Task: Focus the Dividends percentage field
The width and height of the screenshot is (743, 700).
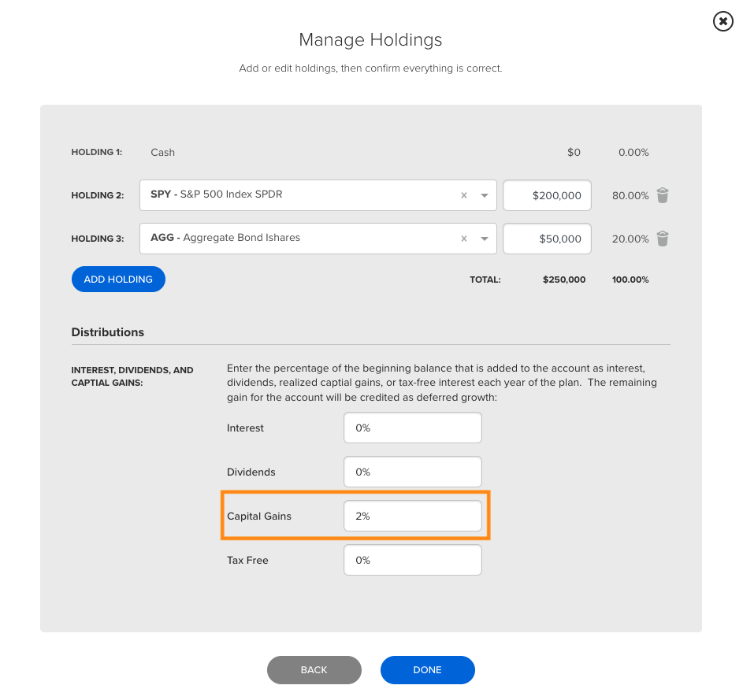Action: tap(413, 472)
